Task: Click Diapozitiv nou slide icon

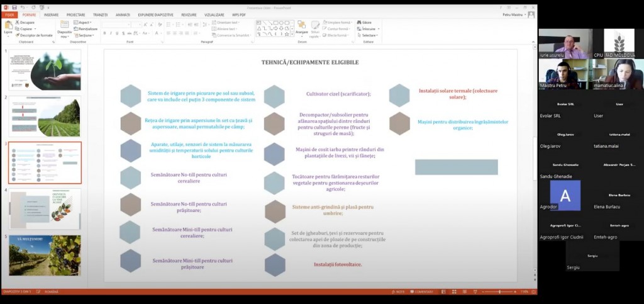Action: (64, 25)
